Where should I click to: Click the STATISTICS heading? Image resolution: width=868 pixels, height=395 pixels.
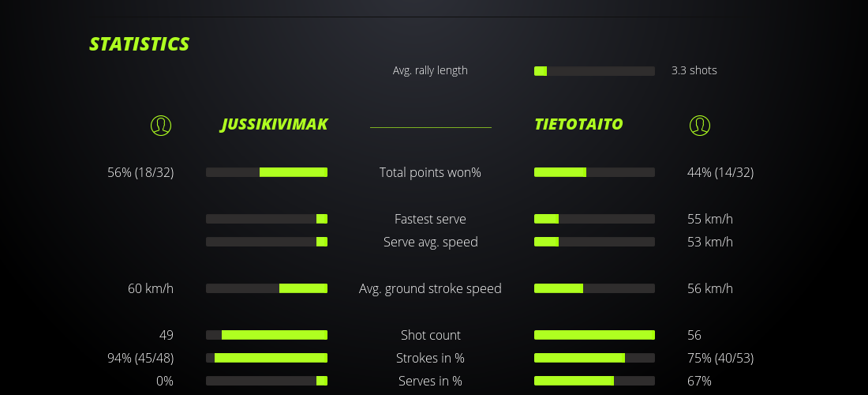(140, 44)
